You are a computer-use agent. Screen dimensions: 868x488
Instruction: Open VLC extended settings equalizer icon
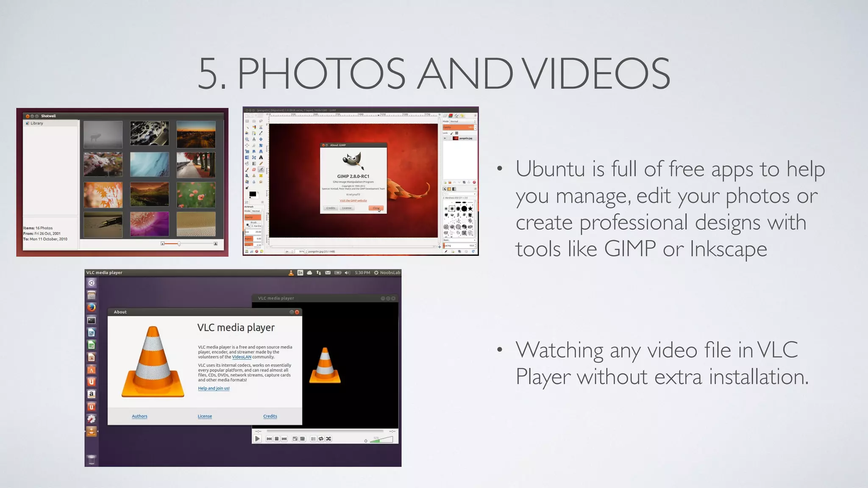coord(303,439)
